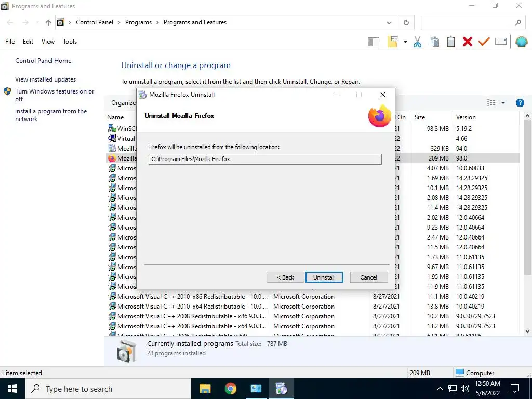Click the search magnifier icon
The height and width of the screenshot is (399, 532).
click(518, 22)
